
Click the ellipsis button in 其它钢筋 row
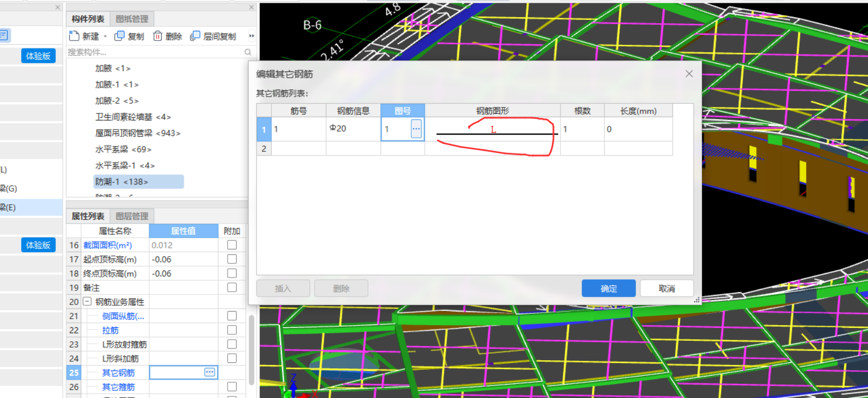tap(210, 372)
